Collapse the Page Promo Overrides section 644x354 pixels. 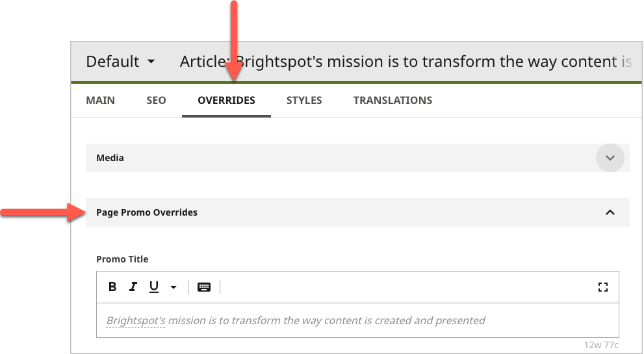[x=610, y=212]
